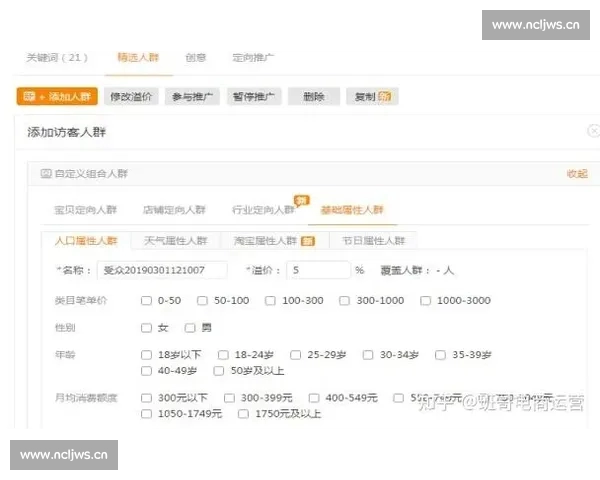This screenshot has width=600, height=480.
Task: Check the 1000-3000 price checkbox
Action: click(425, 300)
